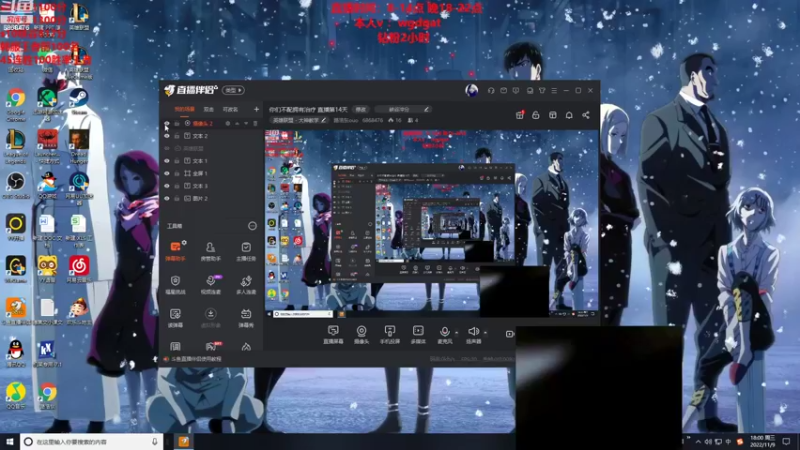This screenshot has width=800, height=450.
Task: Click the headset support icon in title bar
Action: click(x=491, y=90)
